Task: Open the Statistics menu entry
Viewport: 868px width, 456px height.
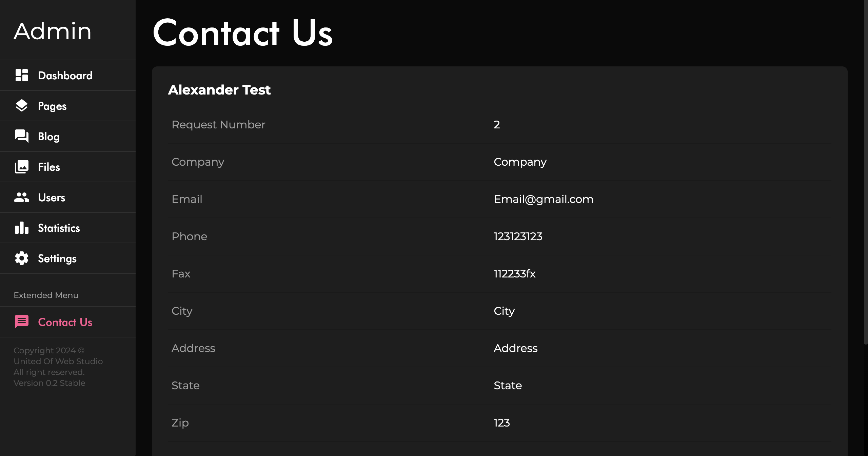Action: (68, 228)
